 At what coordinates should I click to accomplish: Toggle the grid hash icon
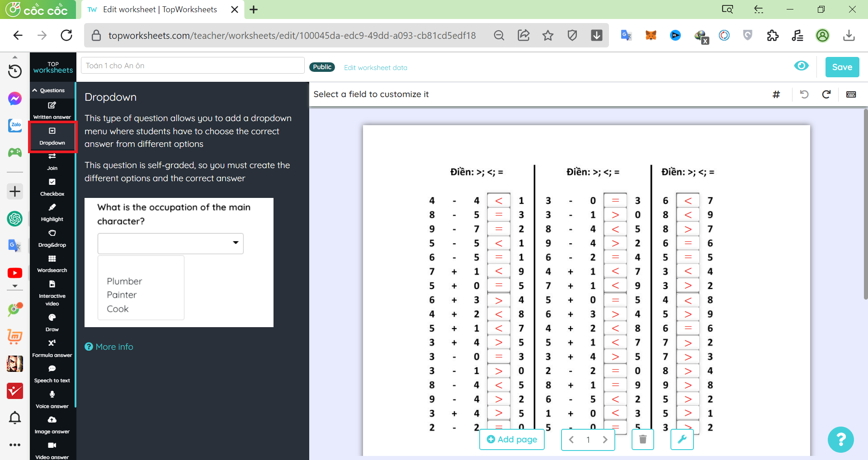[x=776, y=94]
